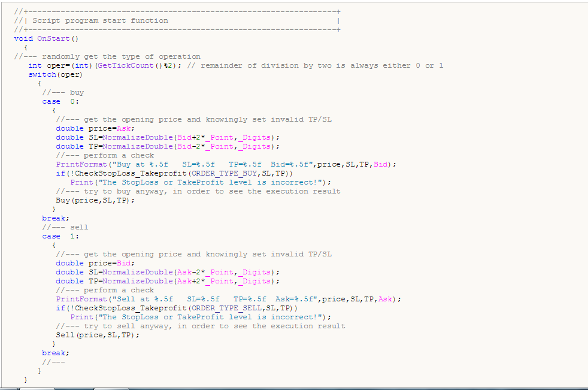Click the 'ORDER_TYPE_BUY' constant
The height and width of the screenshot is (390, 588).
[225, 173]
